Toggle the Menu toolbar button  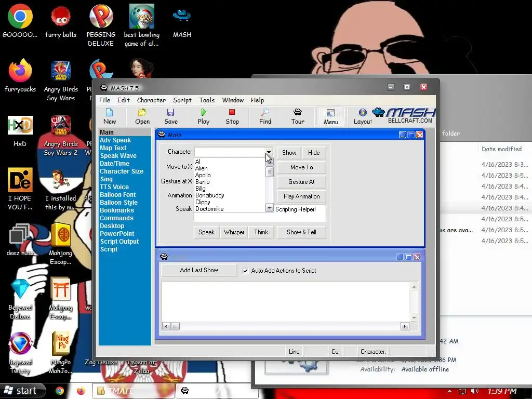pos(331,117)
